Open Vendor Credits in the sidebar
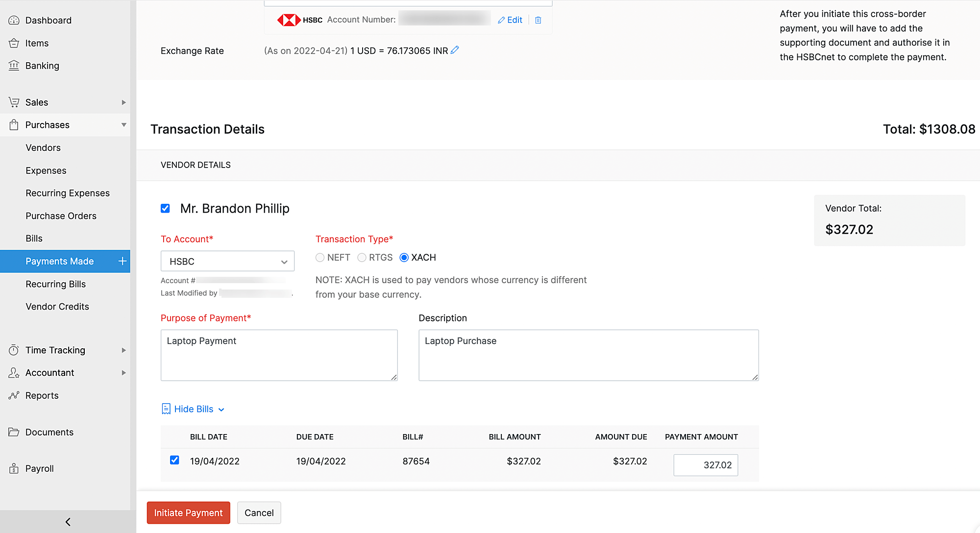 (57, 307)
